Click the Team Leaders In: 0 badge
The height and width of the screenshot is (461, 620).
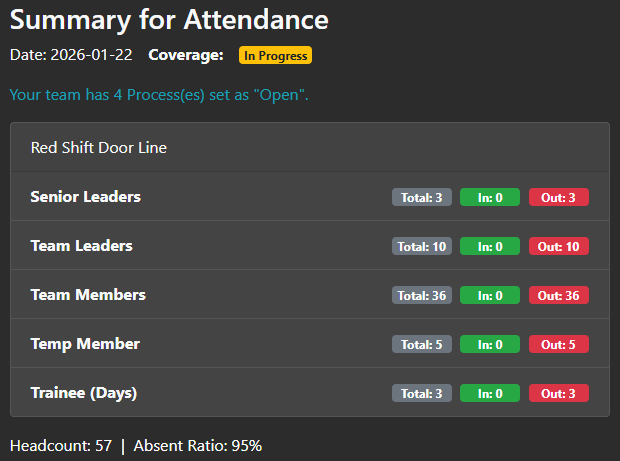489,246
